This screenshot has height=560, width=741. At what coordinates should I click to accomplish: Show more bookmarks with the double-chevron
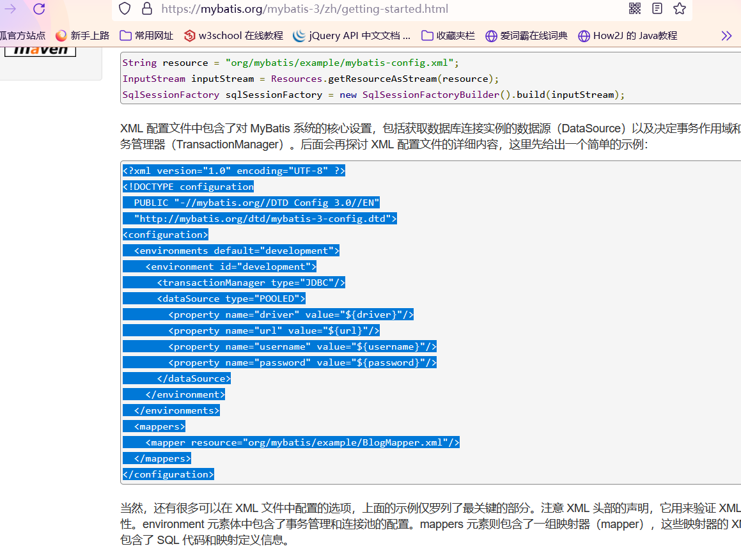726,36
